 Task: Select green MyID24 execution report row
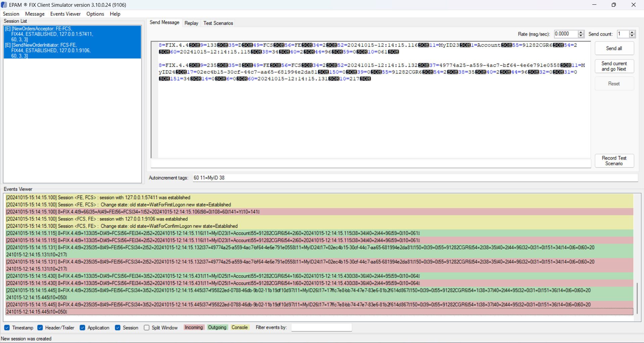[x=319, y=251]
